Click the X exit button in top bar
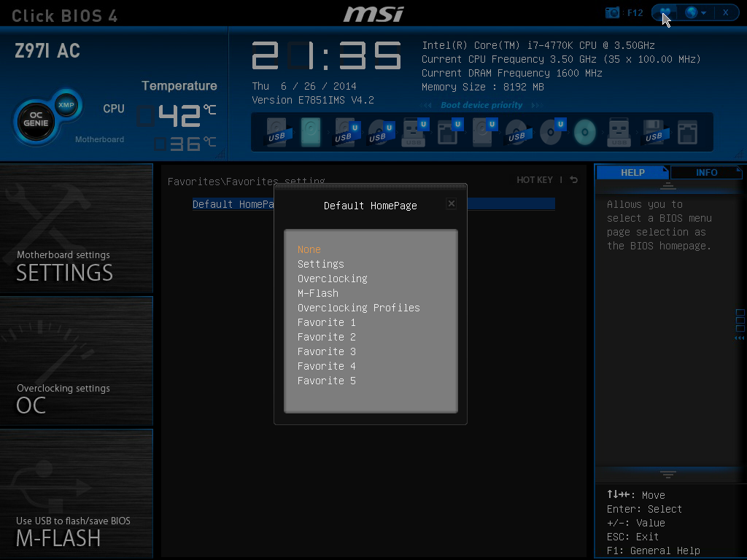 pos(725,12)
